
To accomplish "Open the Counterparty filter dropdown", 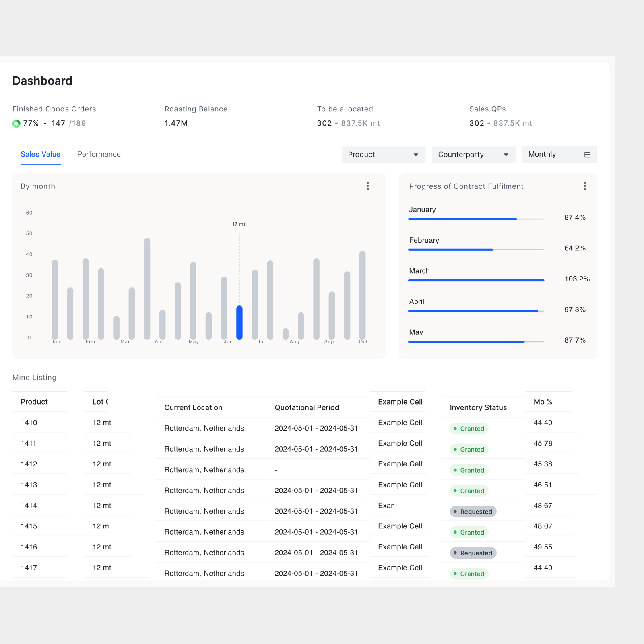I will coord(473,154).
